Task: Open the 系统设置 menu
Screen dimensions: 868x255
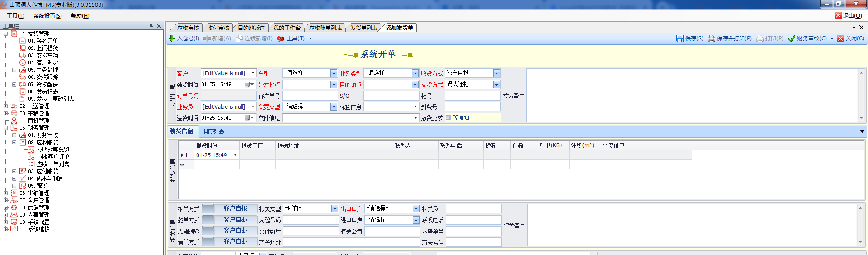Action: [x=47, y=16]
